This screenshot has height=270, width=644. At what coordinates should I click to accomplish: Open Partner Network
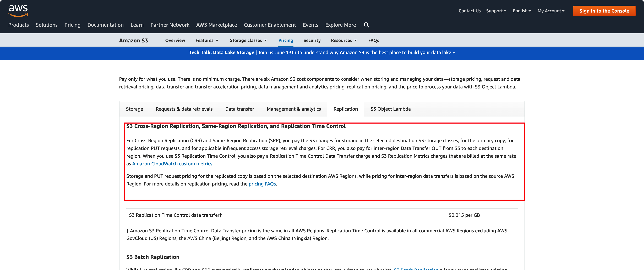click(170, 25)
